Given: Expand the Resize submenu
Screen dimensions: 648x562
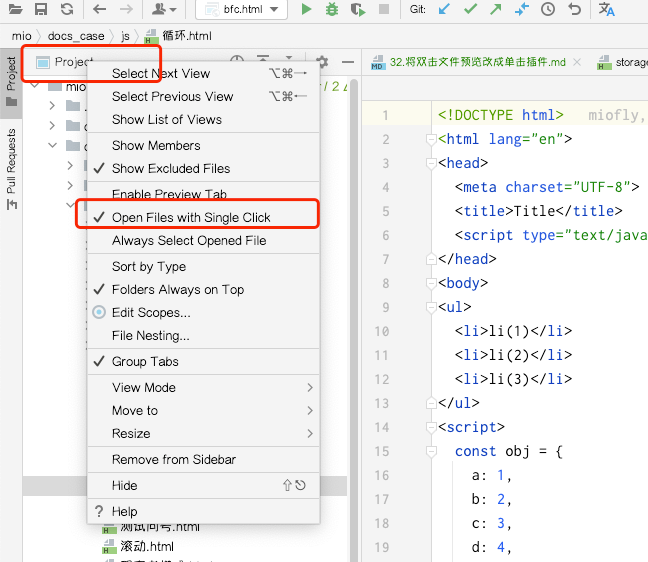Looking at the screenshot, I should click(x=203, y=434).
